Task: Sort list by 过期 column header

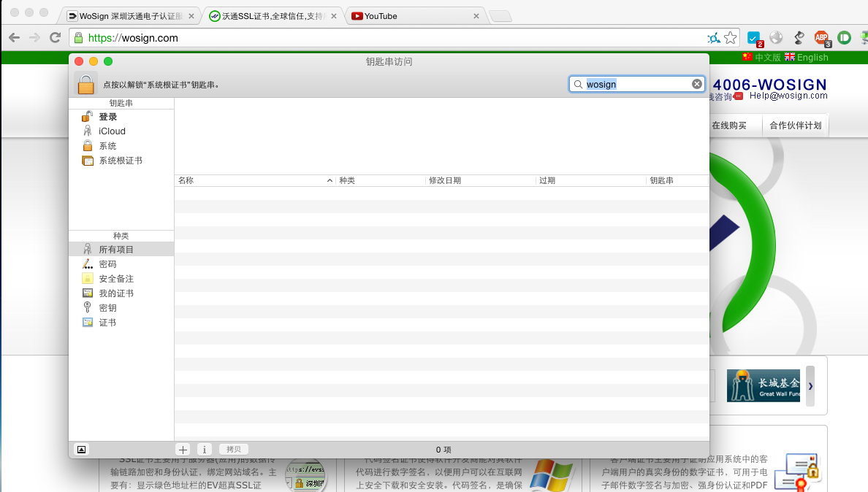Action: click(x=590, y=180)
